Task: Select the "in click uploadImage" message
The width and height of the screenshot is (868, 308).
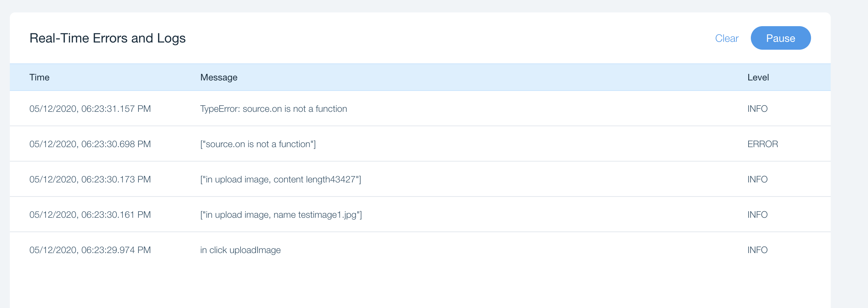Action: tap(240, 250)
